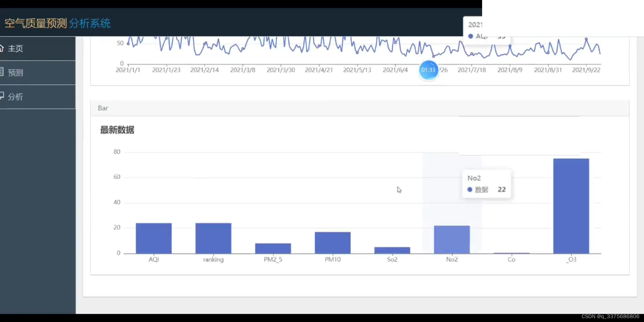Open the 主页 sidebar menu item

point(16,49)
